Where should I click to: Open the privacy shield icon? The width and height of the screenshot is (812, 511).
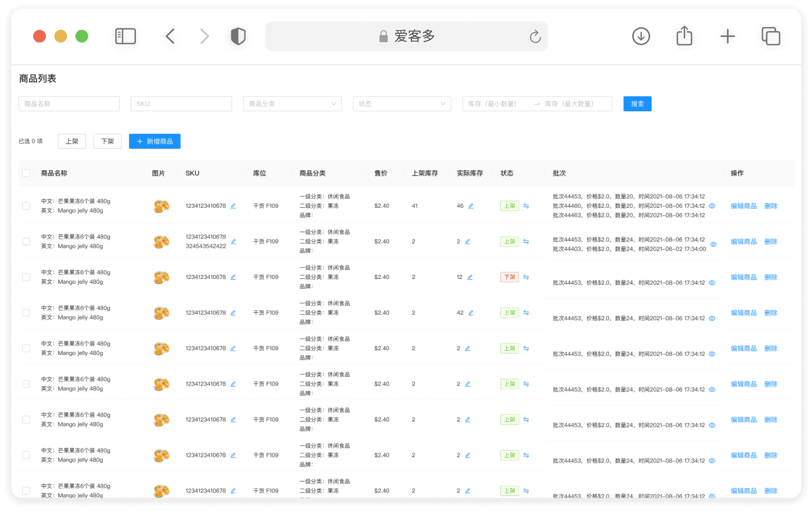238,36
